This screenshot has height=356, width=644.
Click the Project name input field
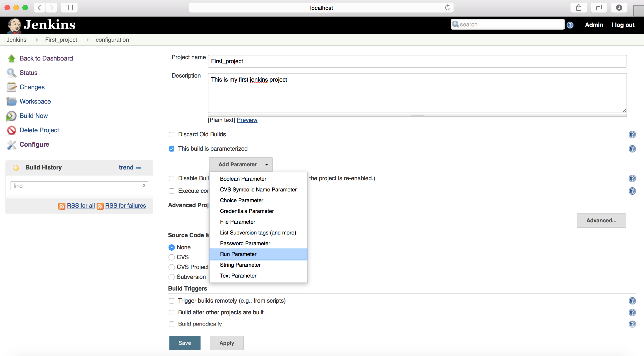tap(417, 61)
